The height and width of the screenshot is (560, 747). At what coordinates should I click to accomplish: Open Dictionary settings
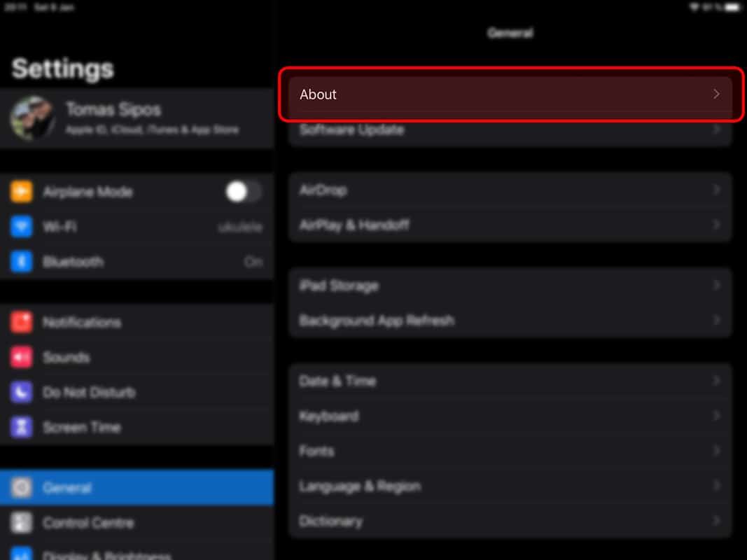pos(510,521)
